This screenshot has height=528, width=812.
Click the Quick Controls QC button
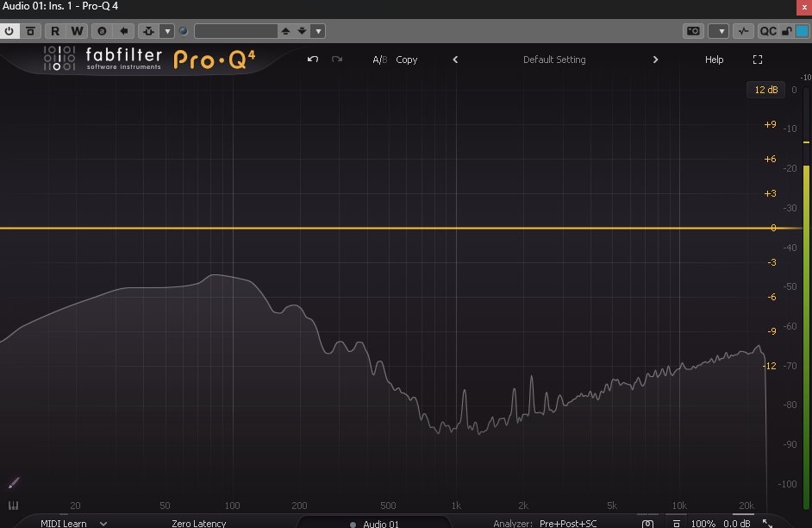767,31
